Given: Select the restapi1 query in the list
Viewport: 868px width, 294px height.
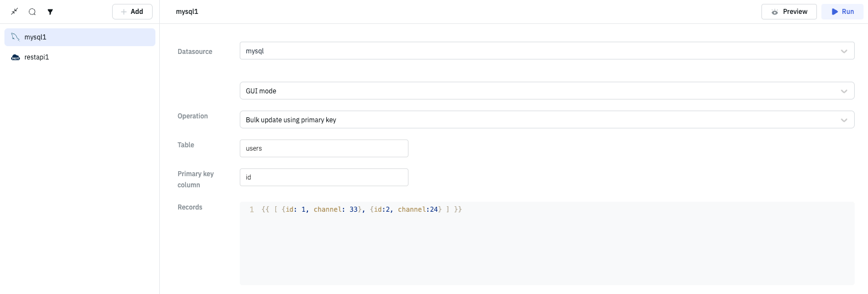Looking at the screenshot, I should (x=79, y=57).
